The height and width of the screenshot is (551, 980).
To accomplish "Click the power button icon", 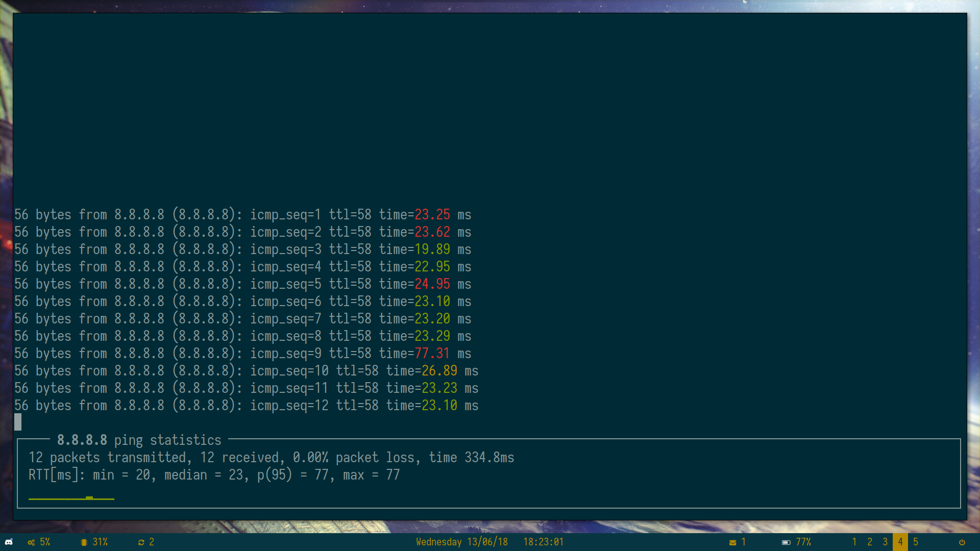I will 962,542.
